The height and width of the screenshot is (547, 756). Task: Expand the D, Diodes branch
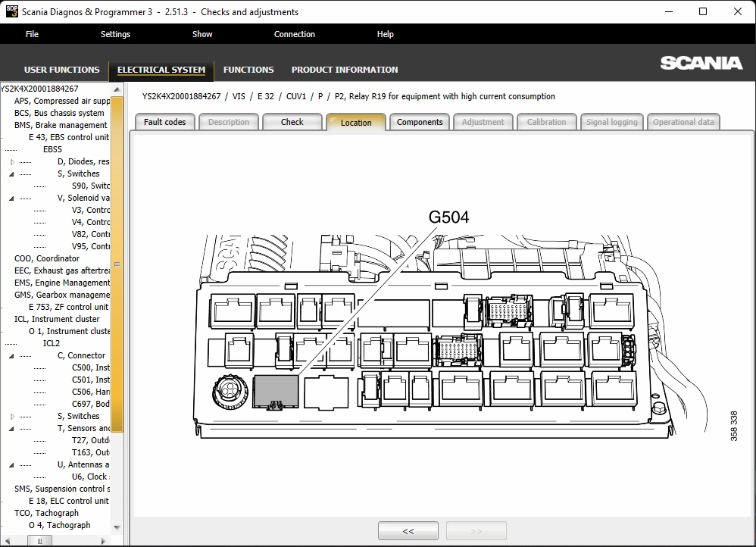pos(11,161)
